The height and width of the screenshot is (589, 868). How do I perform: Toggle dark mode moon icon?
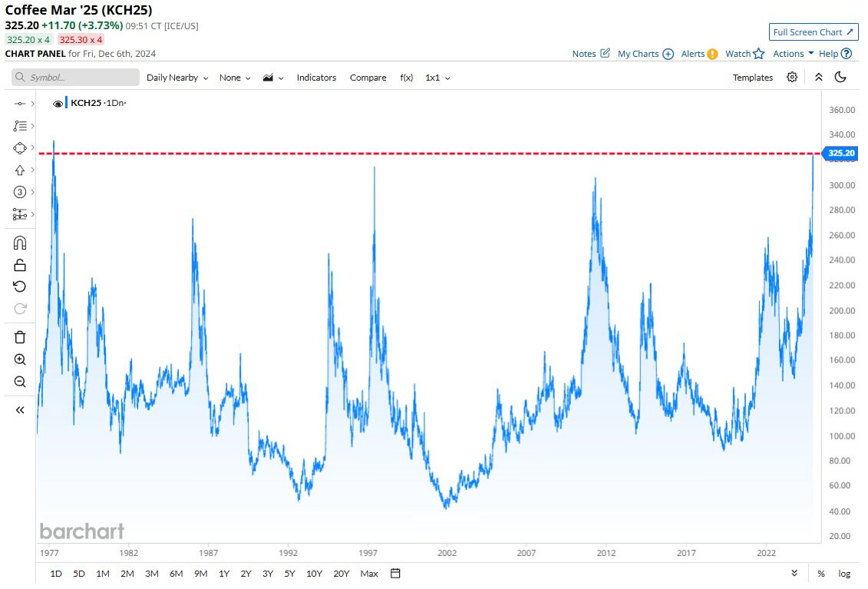840,78
